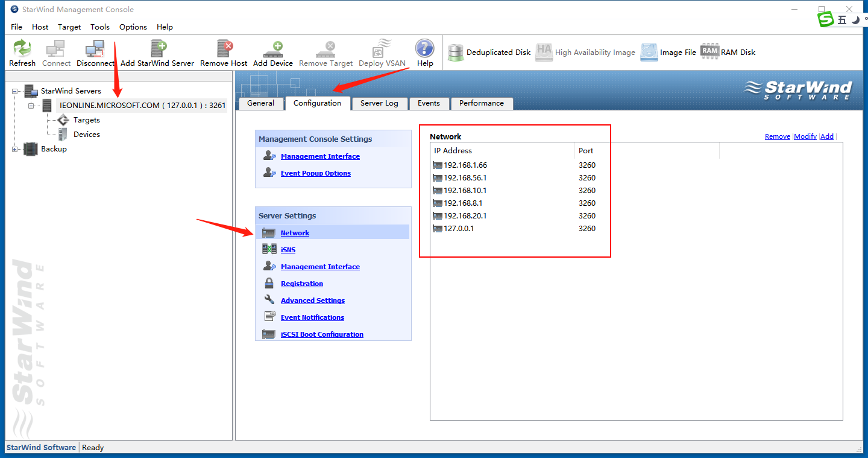Click the Connect toolbar icon
Viewport: 868px width, 458px height.
point(56,48)
